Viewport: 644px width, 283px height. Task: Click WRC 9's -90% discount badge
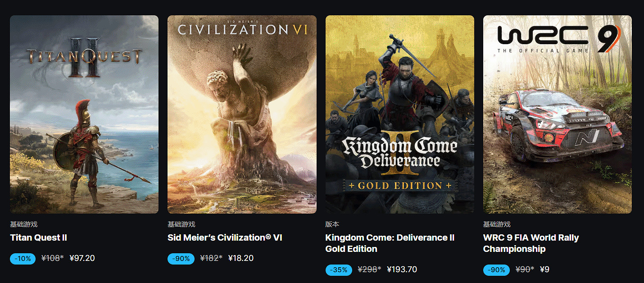(496, 270)
